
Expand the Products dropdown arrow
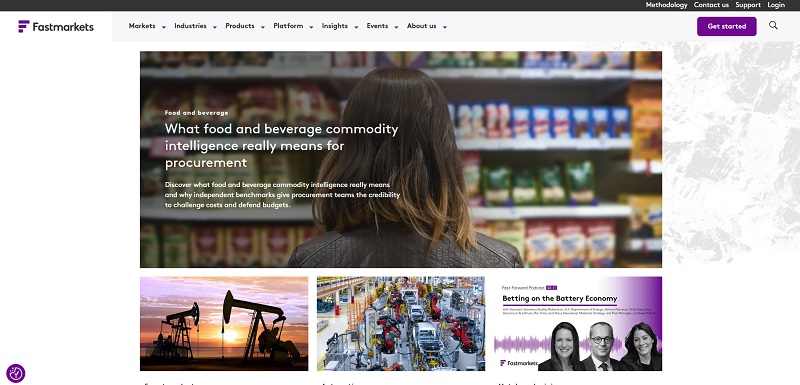click(263, 27)
